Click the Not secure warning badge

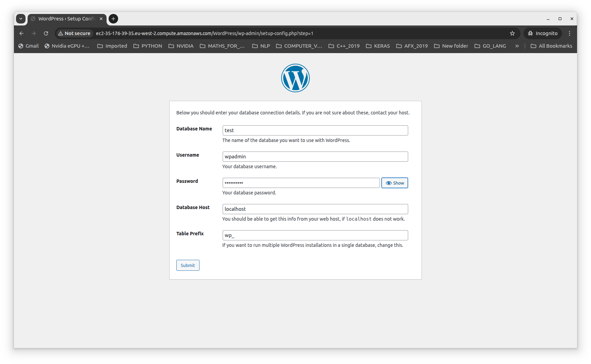74,33
